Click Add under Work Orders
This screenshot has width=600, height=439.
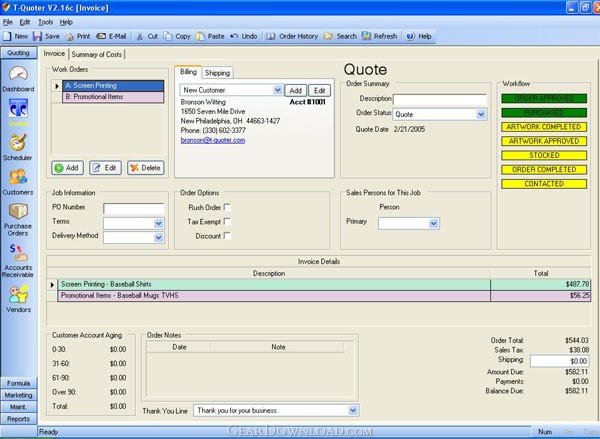coord(67,168)
